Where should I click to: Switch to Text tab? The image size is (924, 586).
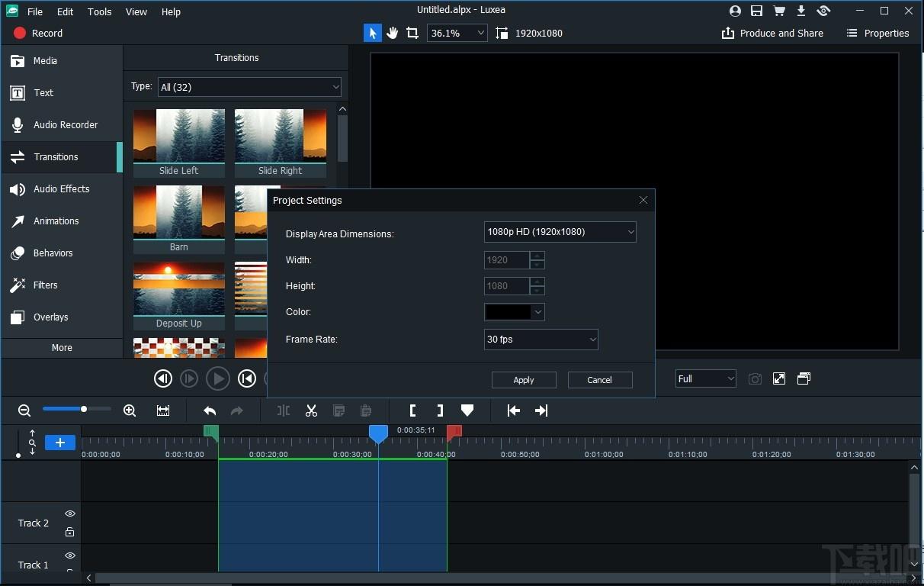62,93
